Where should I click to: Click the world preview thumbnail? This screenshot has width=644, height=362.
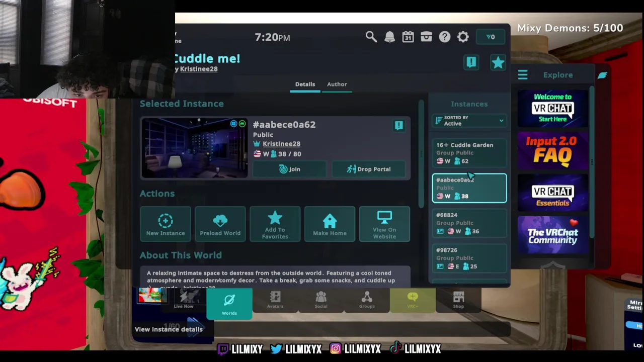coord(194,148)
